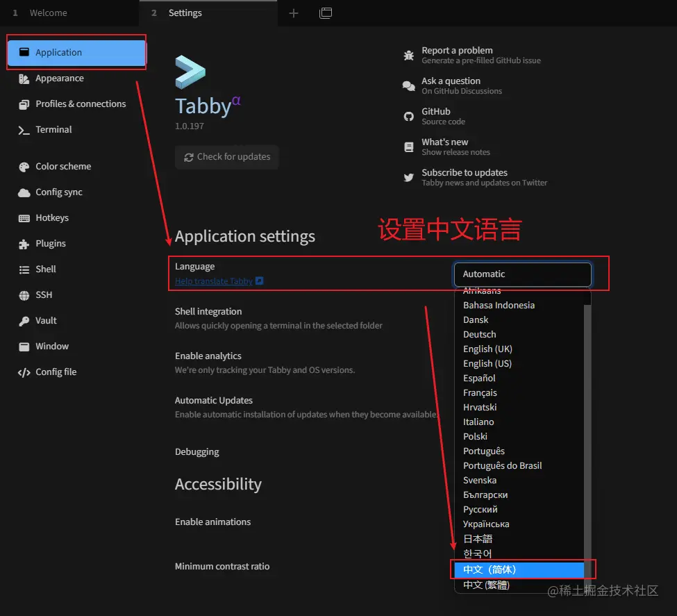677x616 pixels.
Task: Click the GitHub logo icon
Action: [x=408, y=117]
